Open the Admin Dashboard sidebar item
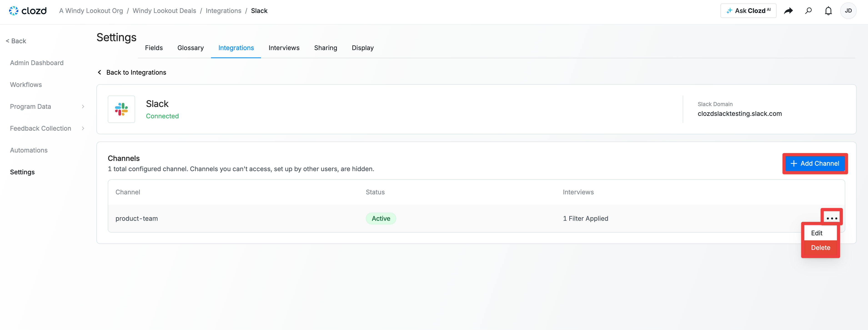The image size is (868, 330). tap(37, 63)
